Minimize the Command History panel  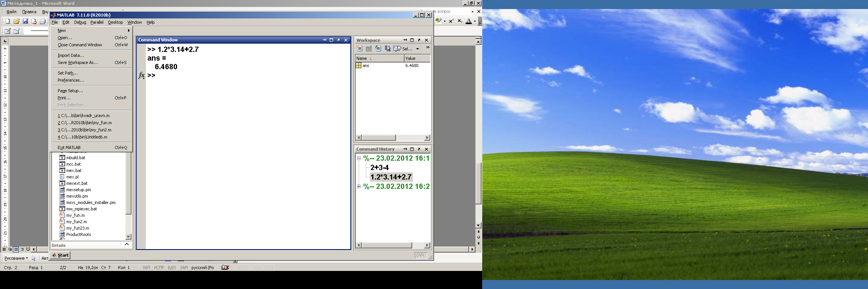[x=405, y=149]
